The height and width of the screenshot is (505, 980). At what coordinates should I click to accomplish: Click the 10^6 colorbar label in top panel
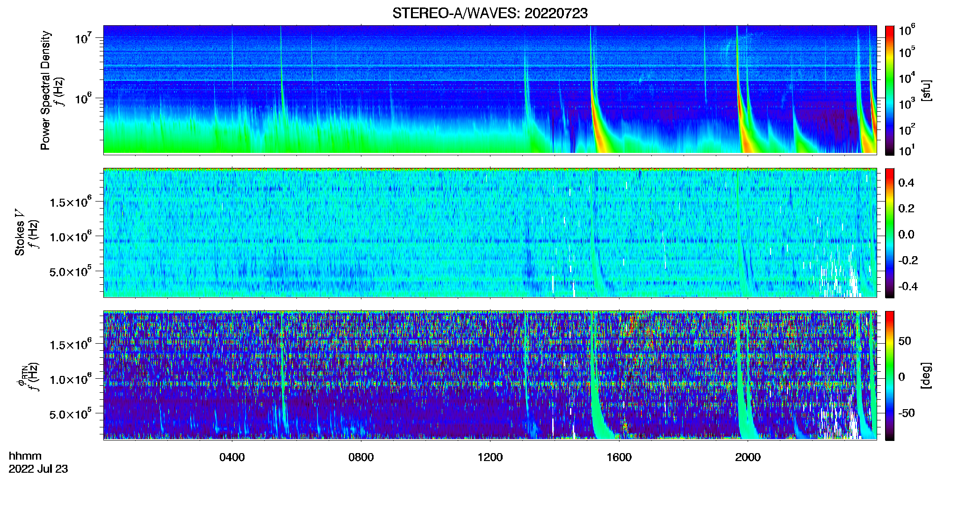[x=907, y=30]
